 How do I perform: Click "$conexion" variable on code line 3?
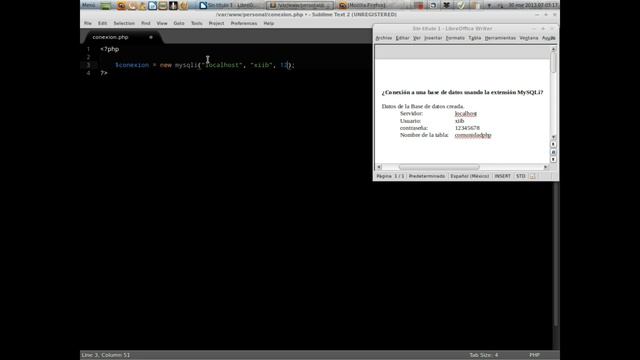click(x=132, y=65)
